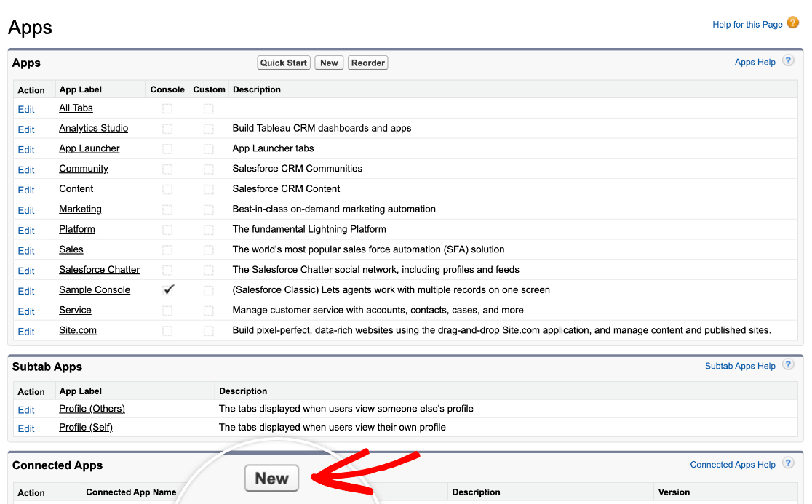
Task: Click the Reorder button
Action: pyautogui.click(x=367, y=63)
